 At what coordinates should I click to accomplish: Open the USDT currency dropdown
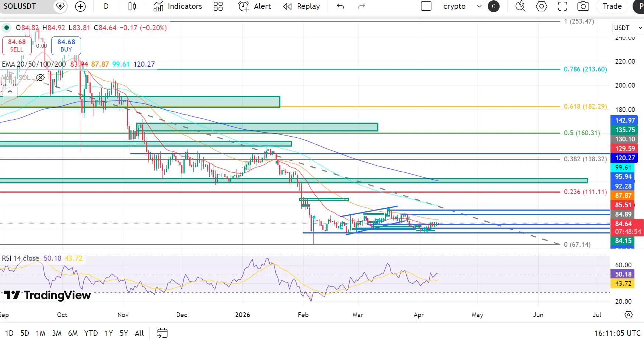pyautogui.click(x=628, y=28)
